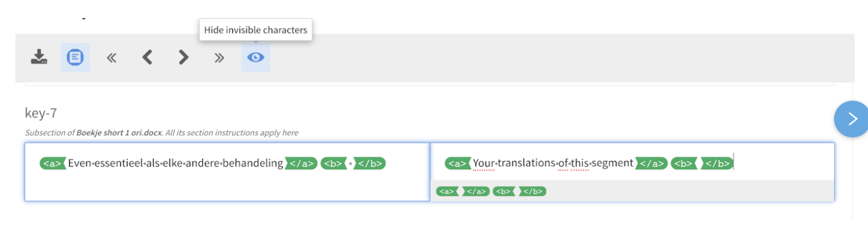Click the source text 'Even essentieel als elke andere behandeling'

click(x=175, y=163)
